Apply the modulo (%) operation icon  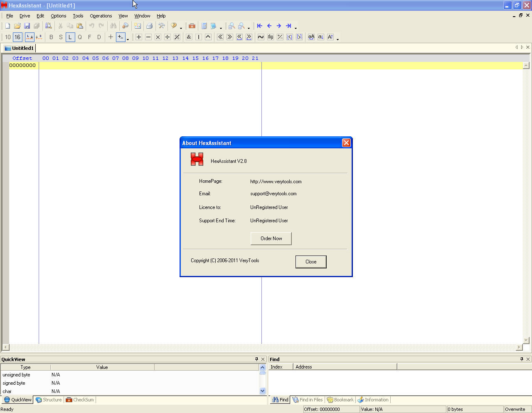coord(177,37)
